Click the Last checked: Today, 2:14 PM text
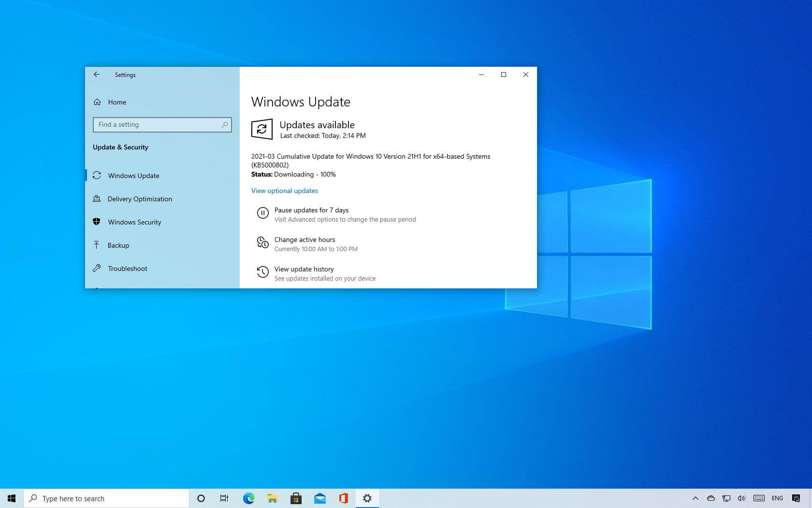The height and width of the screenshot is (508, 812). point(323,135)
